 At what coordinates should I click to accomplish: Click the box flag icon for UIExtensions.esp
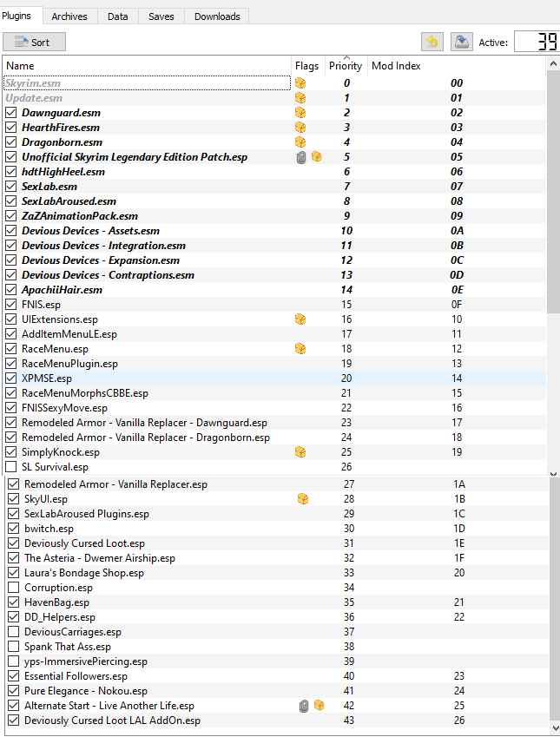click(x=300, y=319)
